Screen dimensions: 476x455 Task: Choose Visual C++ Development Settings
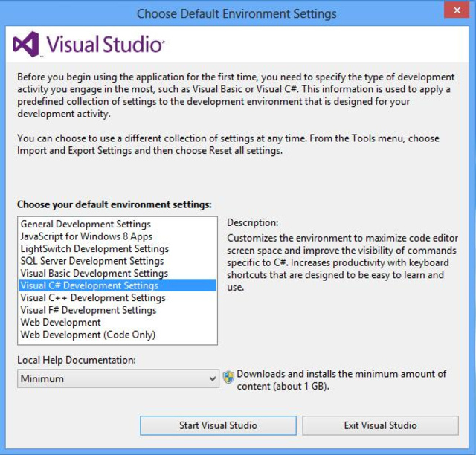point(118,298)
